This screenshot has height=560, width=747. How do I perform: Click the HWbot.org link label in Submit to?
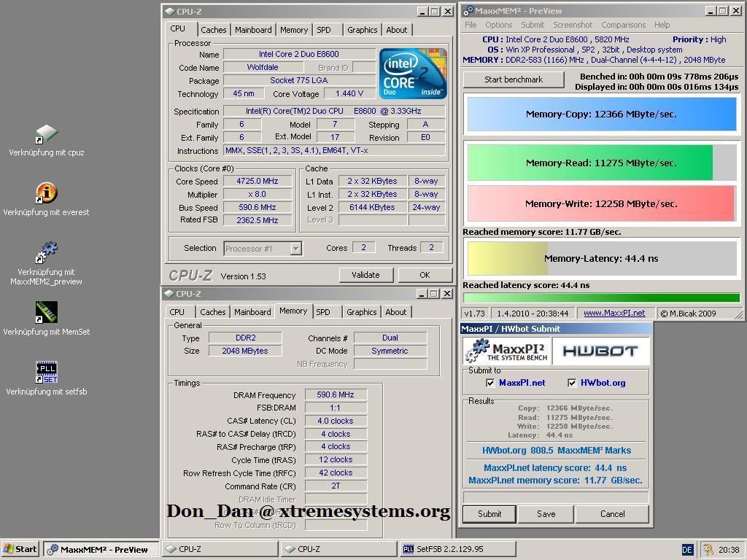(x=603, y=383)
